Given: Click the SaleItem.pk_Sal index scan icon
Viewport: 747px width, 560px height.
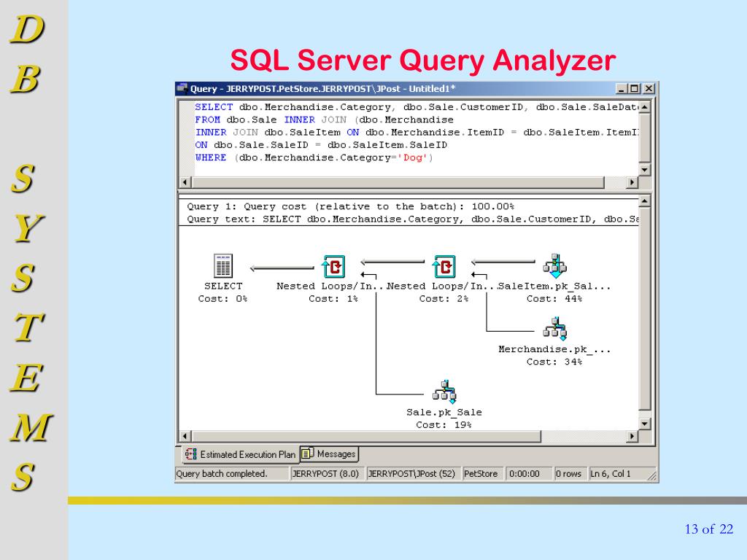Looking at the screenshot, I should click(x=555, y=266).
